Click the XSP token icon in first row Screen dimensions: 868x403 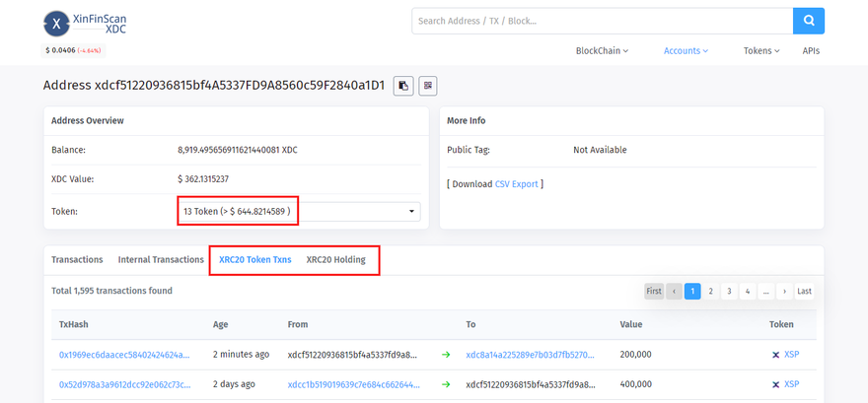[775, 355]
